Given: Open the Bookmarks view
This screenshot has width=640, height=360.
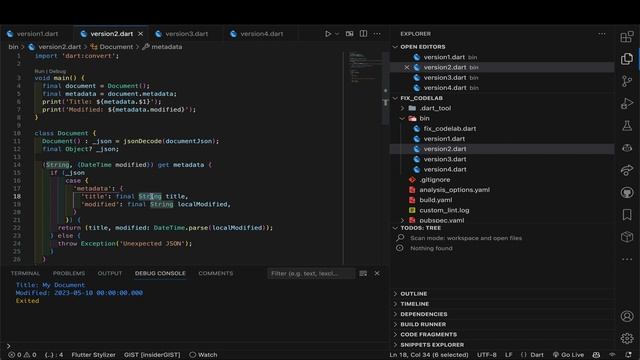Looking at the screenshot, I should coord(627,215).
